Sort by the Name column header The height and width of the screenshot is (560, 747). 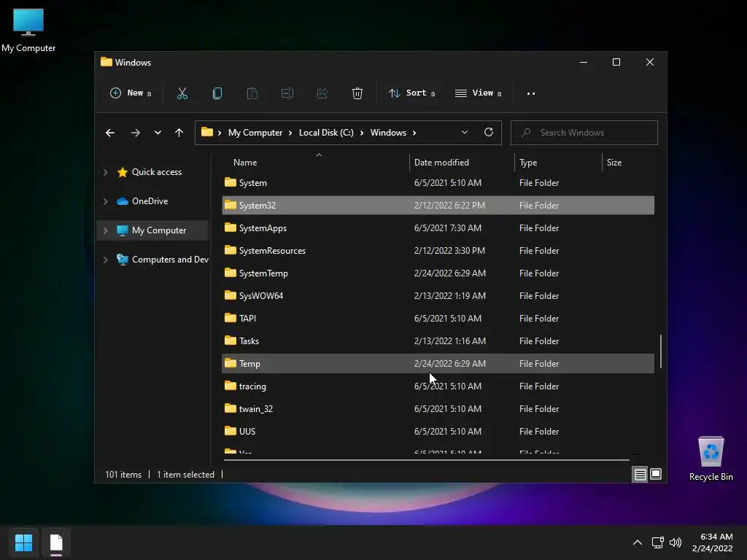coord(245,163)
